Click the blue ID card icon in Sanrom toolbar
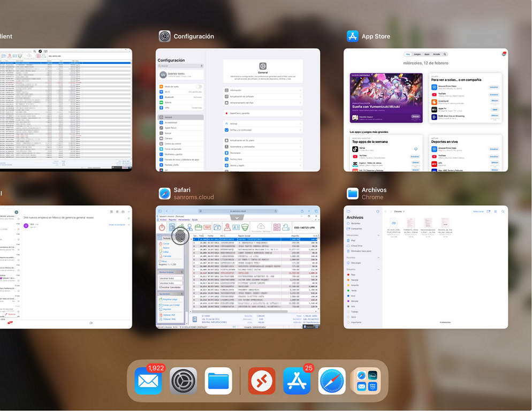This screenshot has height=411, width=532. [236, 227]
